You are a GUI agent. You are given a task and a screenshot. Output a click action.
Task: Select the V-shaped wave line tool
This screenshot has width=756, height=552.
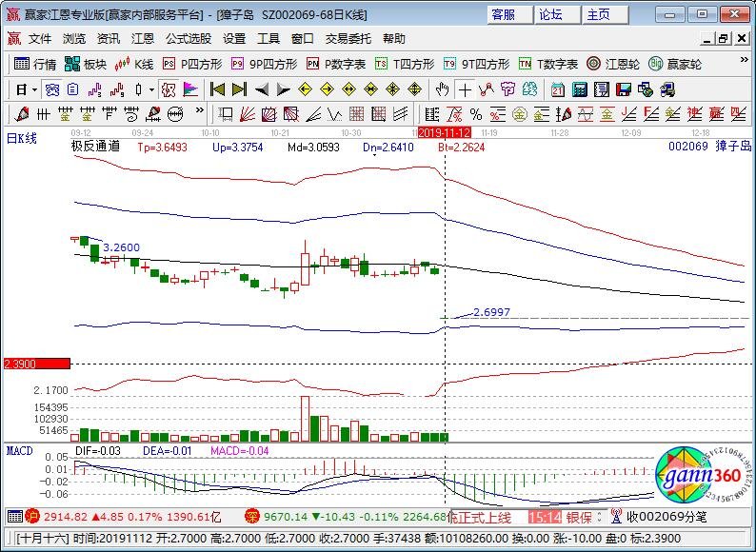pyautogui.click(x=334, y=115)
